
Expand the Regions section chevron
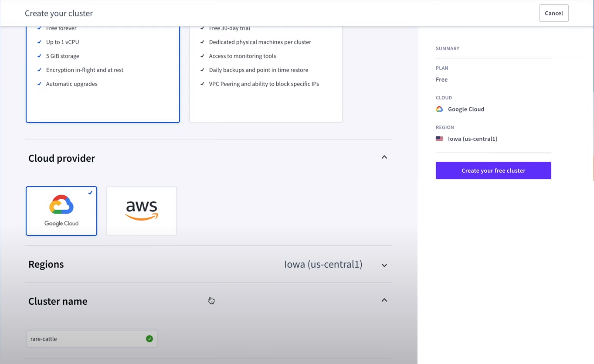click(384, 265)
